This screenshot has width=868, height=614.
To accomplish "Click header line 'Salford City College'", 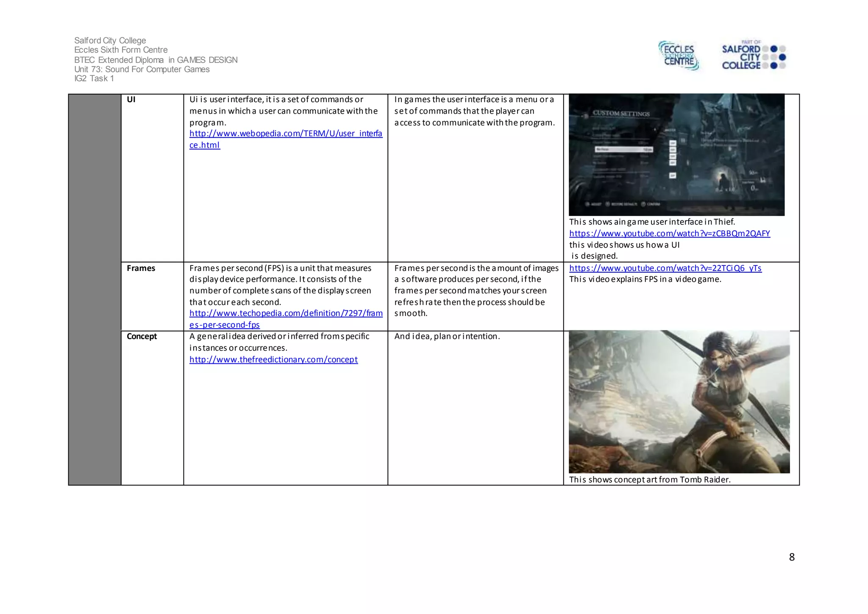I will (110, 40).
